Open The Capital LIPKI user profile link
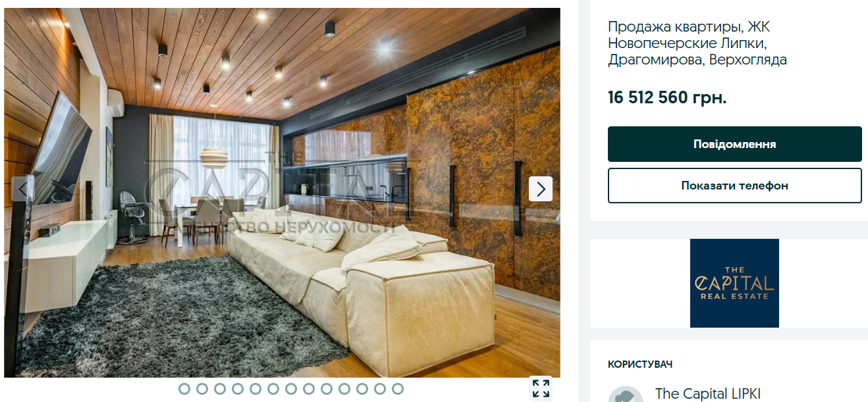 point(707,393)
